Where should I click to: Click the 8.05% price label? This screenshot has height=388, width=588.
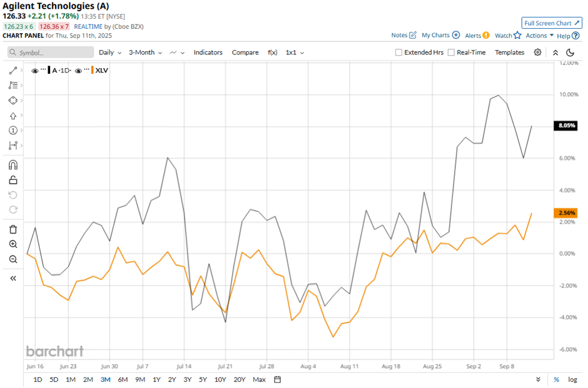pos(565,126)
